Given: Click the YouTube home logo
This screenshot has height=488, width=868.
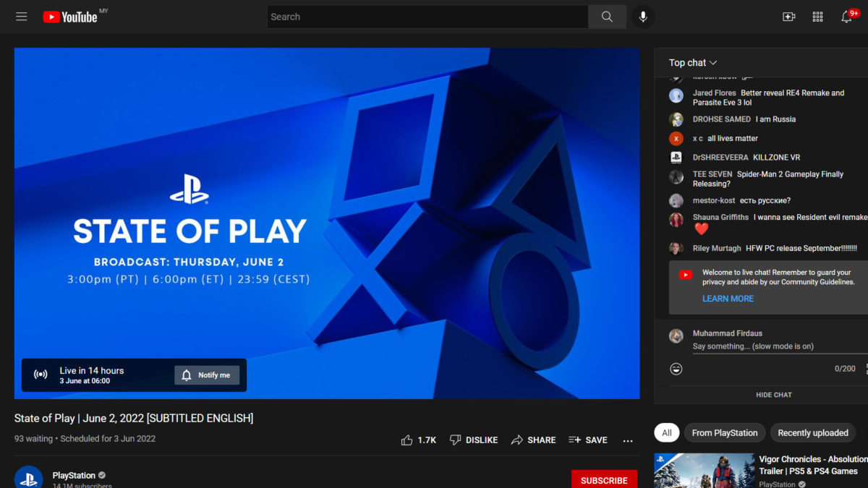Looking at the screenshot, I should (70, 17).
